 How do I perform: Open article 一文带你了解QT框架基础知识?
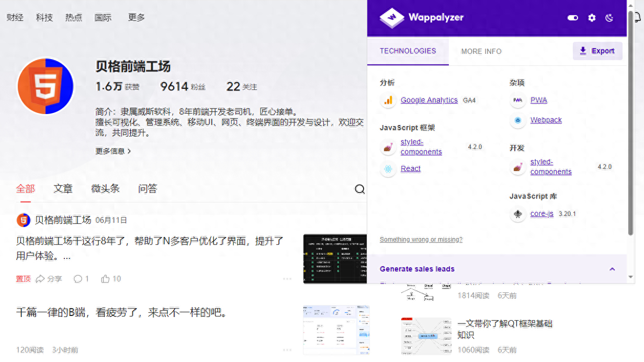point(504,329)
